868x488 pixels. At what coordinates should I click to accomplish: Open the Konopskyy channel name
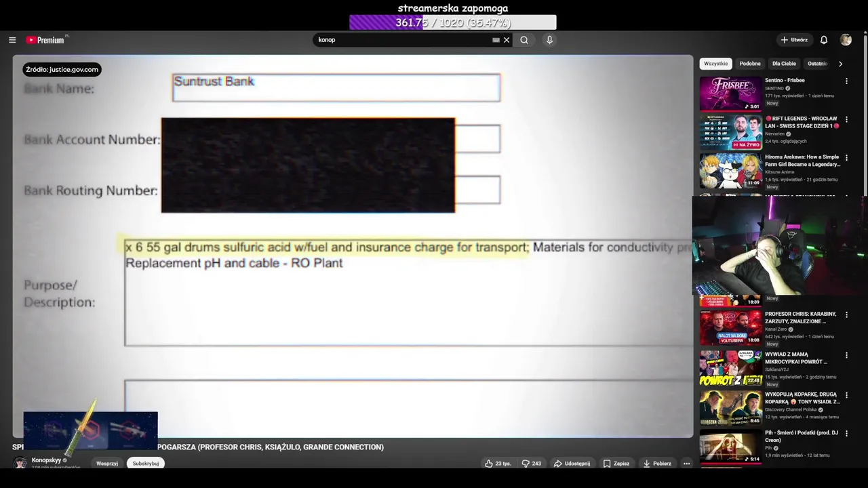point(46,460)
